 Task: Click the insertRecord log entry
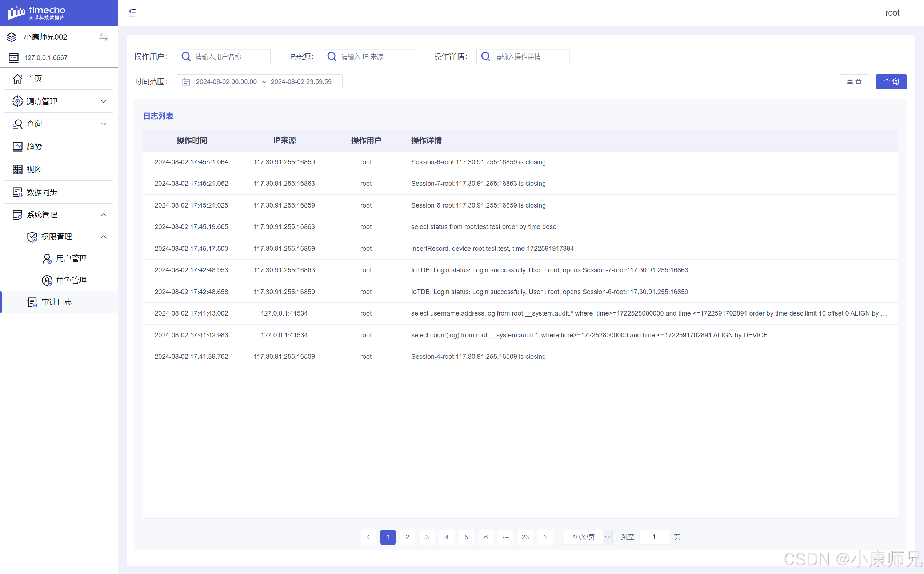[x=493, y=249]
